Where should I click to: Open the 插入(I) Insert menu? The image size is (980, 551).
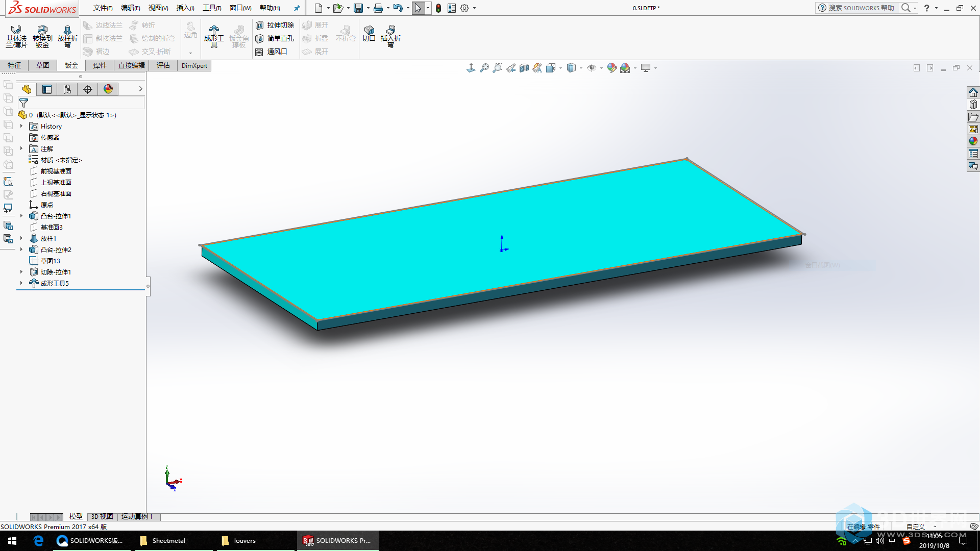(185, 8)
